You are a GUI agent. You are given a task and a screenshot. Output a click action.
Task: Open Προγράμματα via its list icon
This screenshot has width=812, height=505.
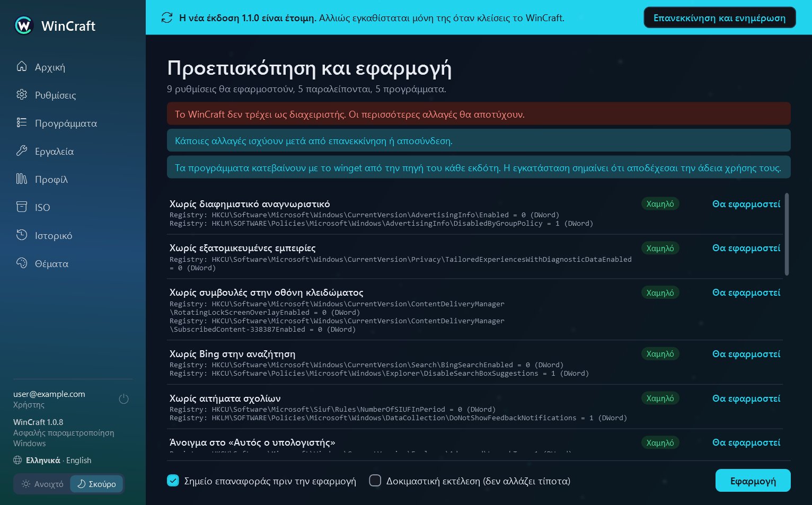coord(22,122)
